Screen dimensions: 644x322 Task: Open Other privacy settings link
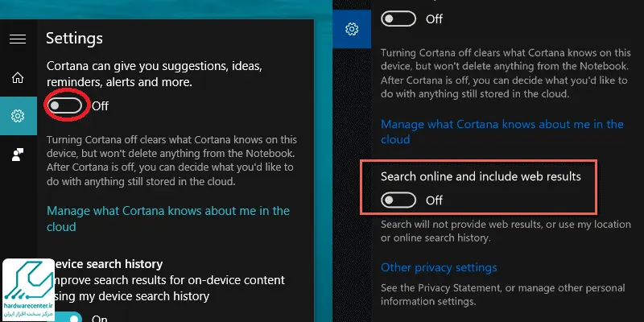[x=439, y=267]
